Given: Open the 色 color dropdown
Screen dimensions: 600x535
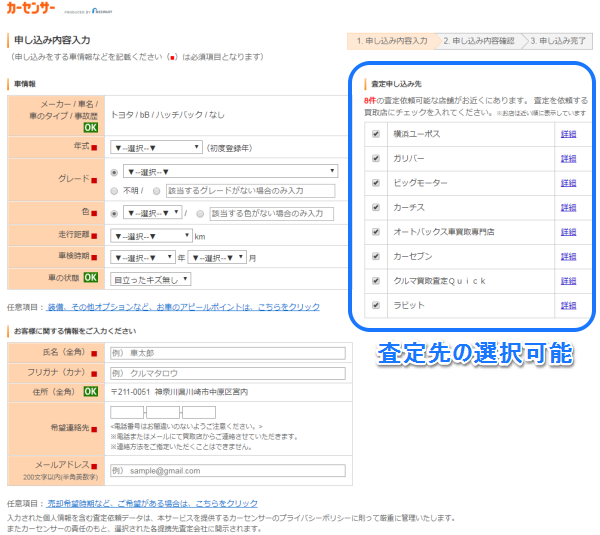Looking at the screenshot, I should tap(152, 213).
